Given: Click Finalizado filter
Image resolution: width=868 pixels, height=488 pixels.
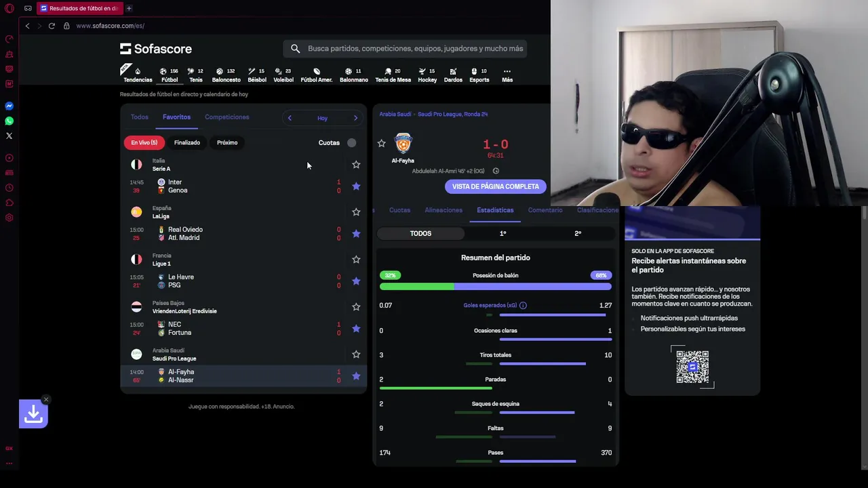Looking at the screenshot, I should pyautogui.click(x=187, y=142).
